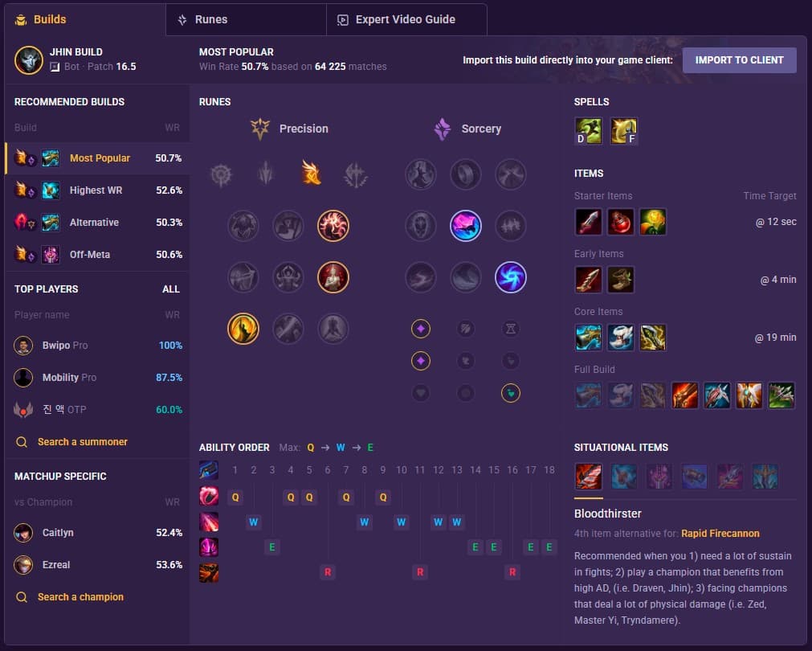Click the Fleet Footwork keystone rune
The image size is (812, 651).
point(311,174)
